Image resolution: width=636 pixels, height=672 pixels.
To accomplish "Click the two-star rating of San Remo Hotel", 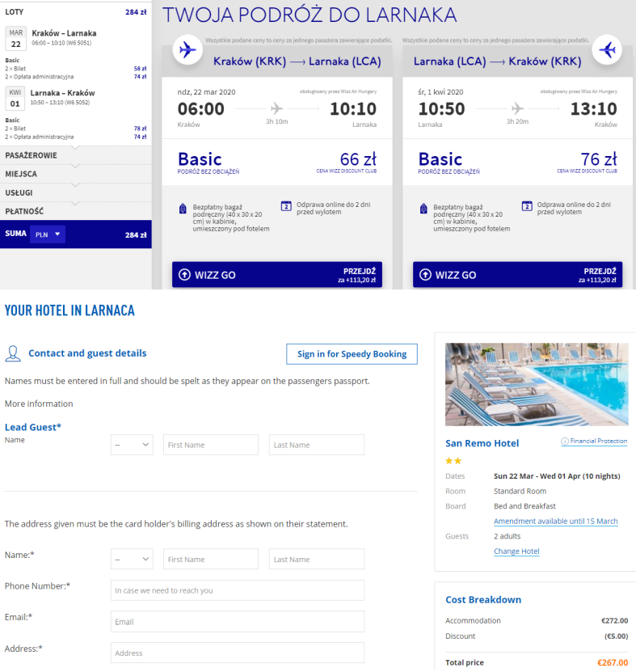I will point(453,461).
